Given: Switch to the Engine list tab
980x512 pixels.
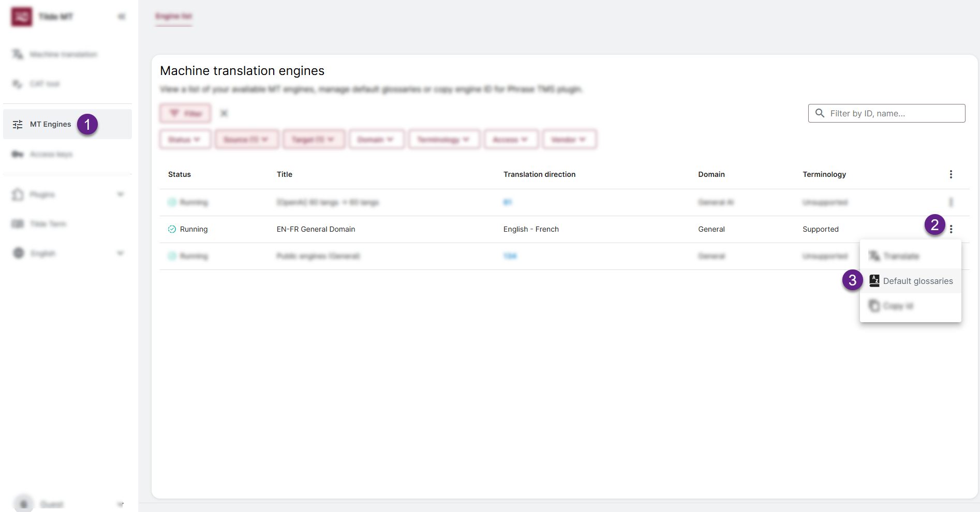Looking at the screenshot, I should [x=174, y=16].
